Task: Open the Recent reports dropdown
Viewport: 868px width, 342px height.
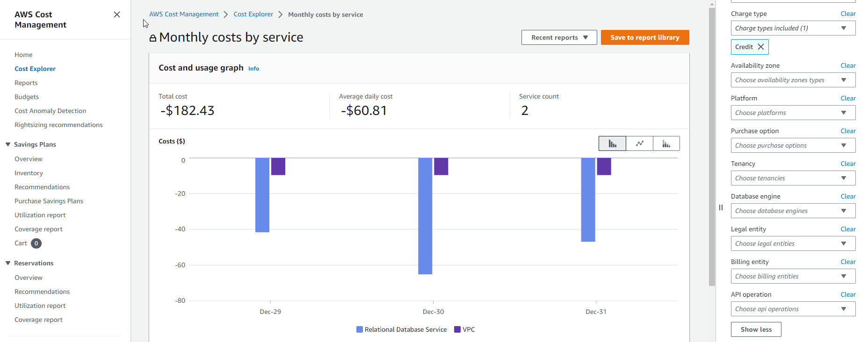Action: click(x=559, y=37)
